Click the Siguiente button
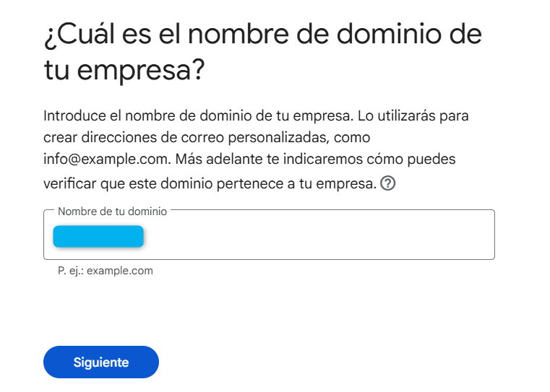 pyautogui.click(x=101, y=362)
